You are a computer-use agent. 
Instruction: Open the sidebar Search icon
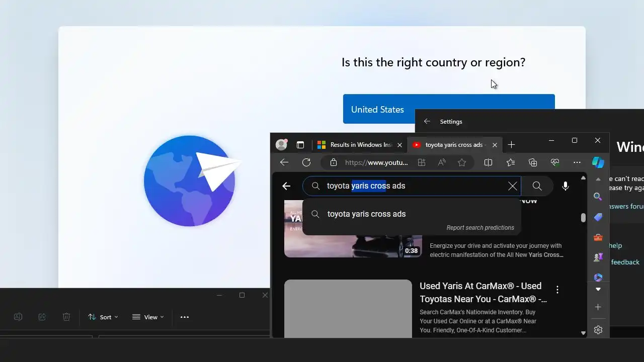[598, 197]
